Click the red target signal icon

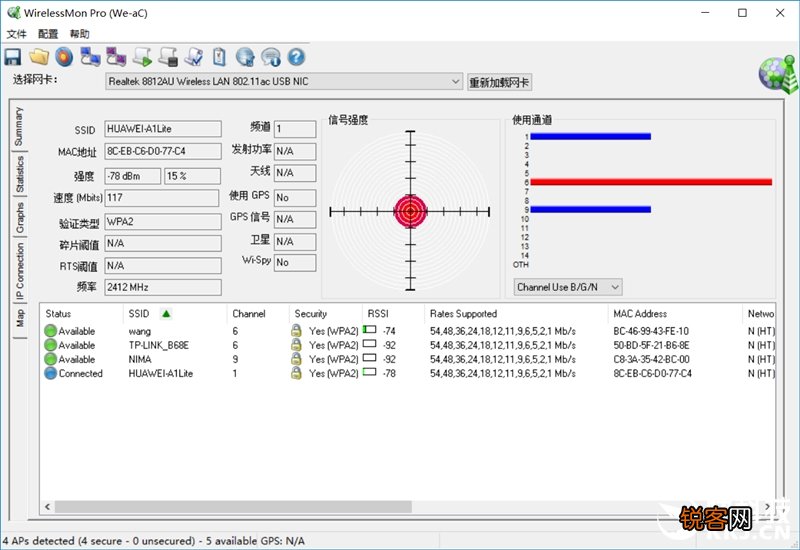tap(64, 57)
